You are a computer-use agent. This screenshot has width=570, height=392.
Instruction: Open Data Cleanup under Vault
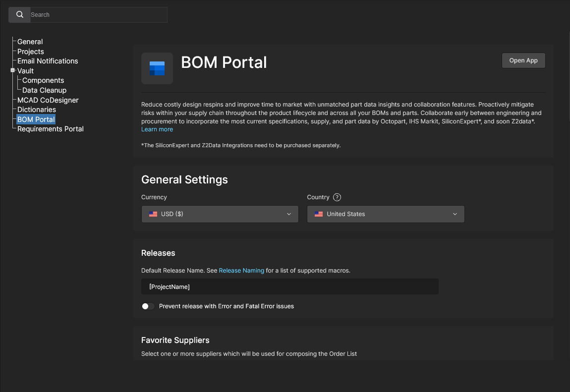tap(44, 90)
